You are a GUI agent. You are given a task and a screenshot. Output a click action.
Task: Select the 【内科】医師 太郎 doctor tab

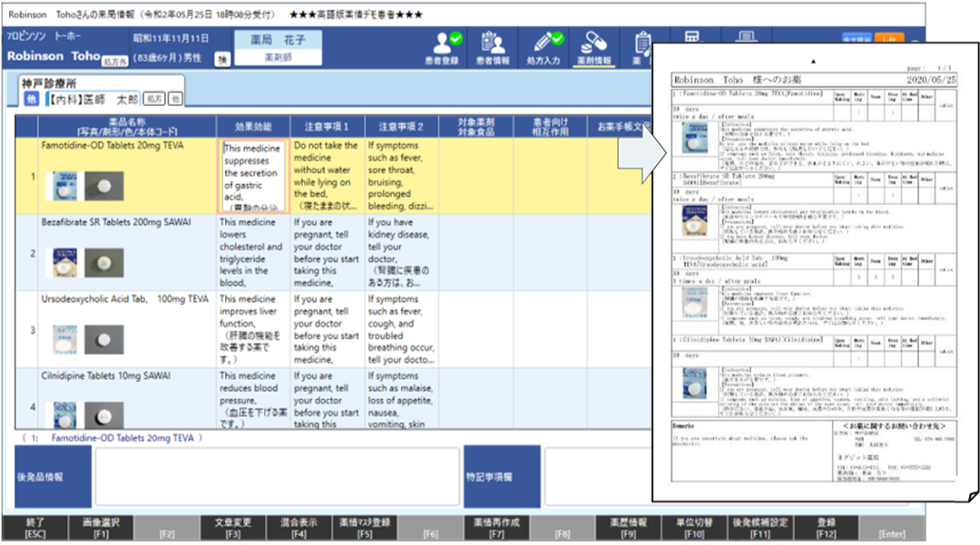93,99
